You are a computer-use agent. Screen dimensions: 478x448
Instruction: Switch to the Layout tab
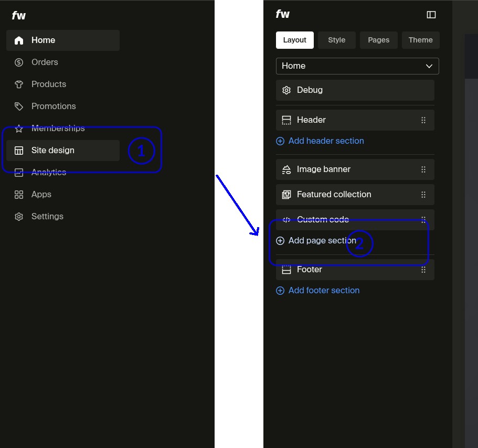294,40
